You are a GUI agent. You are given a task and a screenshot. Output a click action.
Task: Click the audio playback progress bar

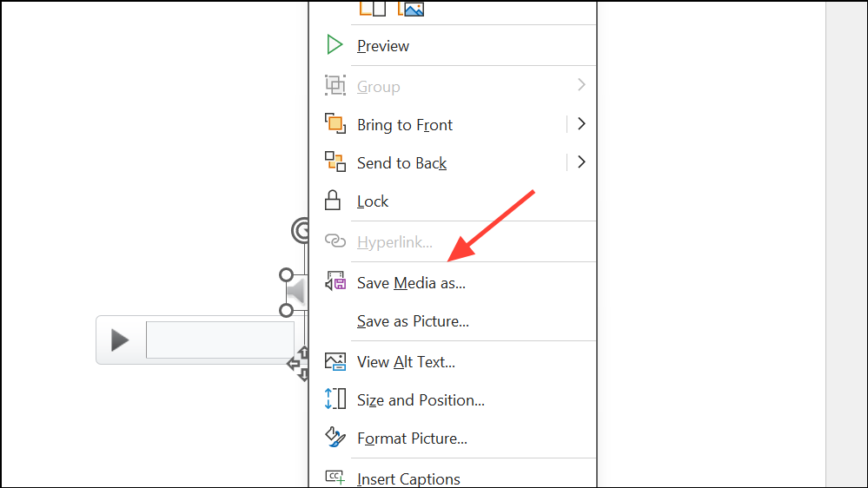[x=220, y=340]
